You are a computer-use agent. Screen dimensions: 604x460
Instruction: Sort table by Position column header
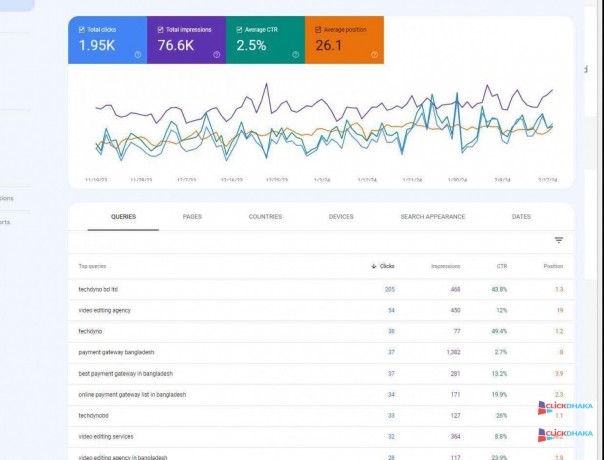click(553, 266)
